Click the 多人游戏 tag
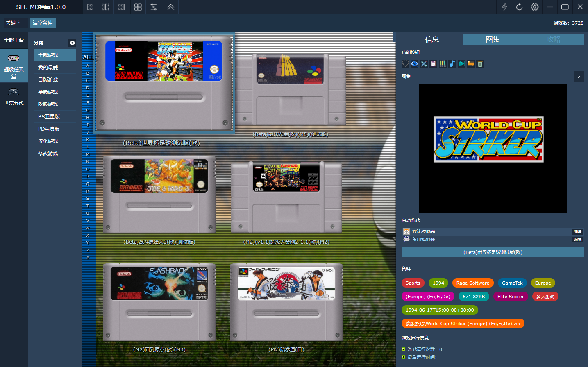This screenshot has height=367, width=588. pos(545,297)
